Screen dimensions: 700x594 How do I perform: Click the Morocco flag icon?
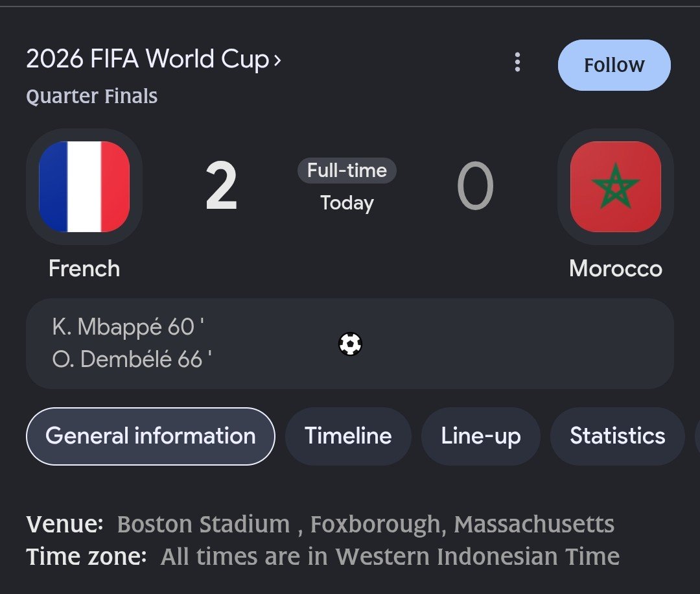click(616, 187)
